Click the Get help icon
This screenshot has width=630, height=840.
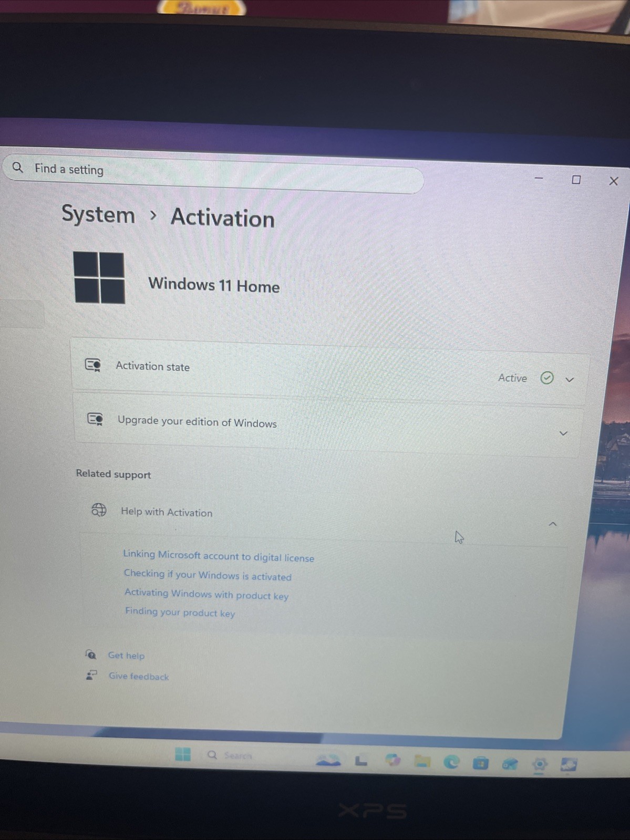(91, 654)
